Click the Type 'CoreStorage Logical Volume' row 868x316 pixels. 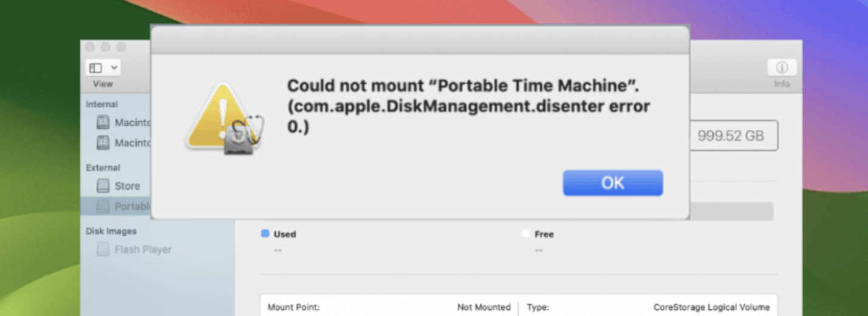(648, 307)
